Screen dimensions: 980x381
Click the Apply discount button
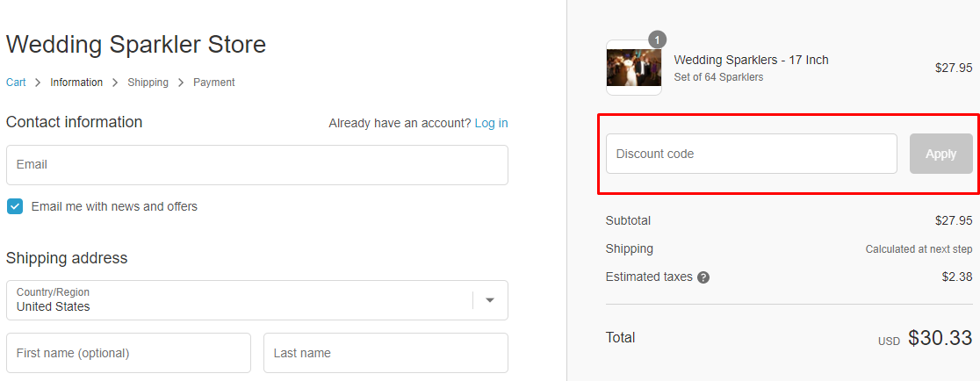[x=940, y=154]
